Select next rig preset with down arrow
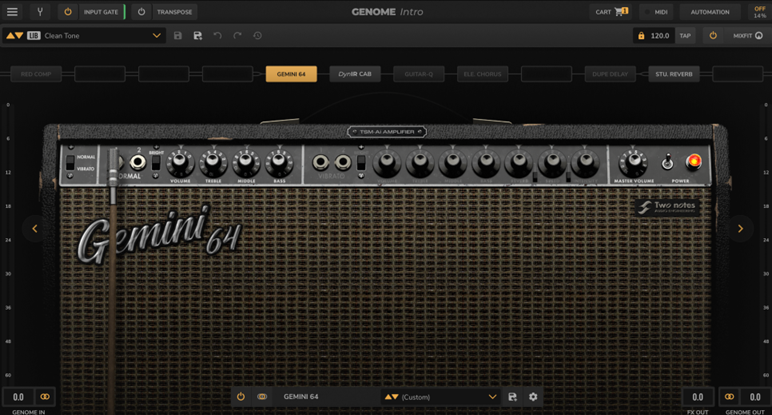Viewport: 772px width, 415px height. (x=19, y=35)
